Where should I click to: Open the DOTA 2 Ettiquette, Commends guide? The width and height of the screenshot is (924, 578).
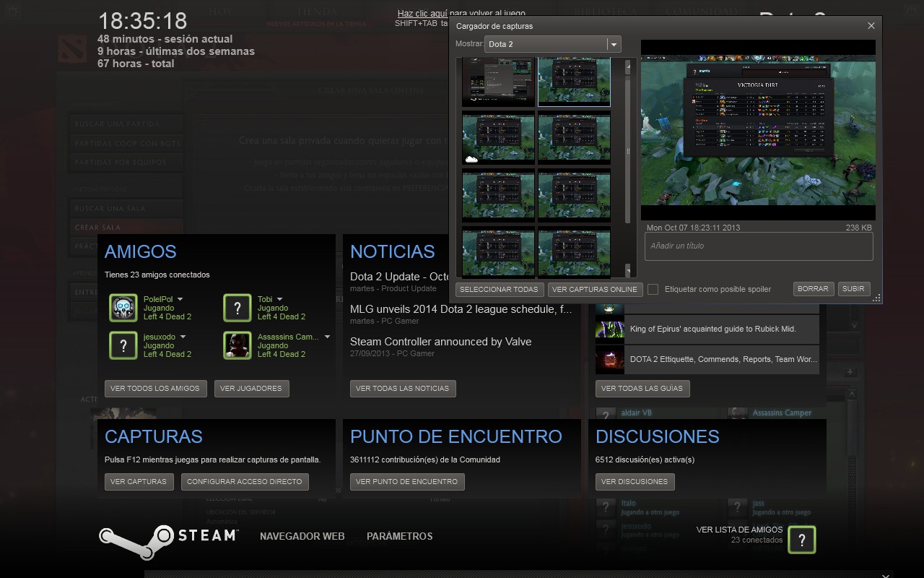(723, 359)
